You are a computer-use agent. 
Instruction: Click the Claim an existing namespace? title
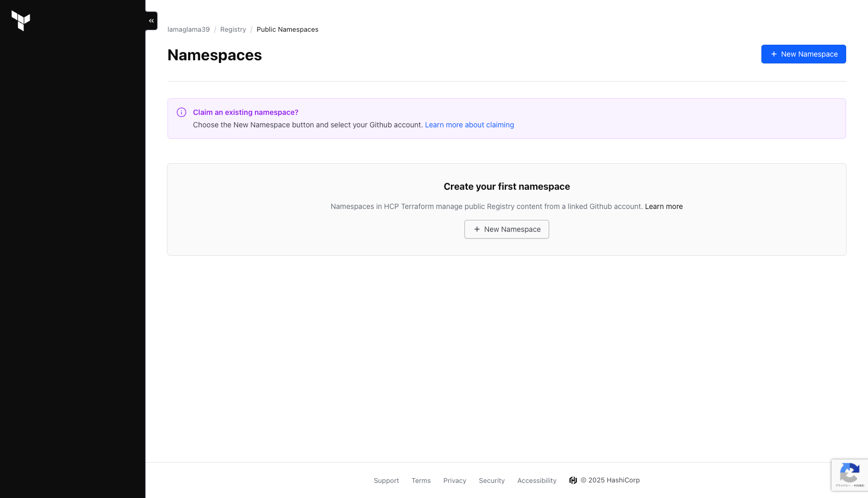coord(245,112)
